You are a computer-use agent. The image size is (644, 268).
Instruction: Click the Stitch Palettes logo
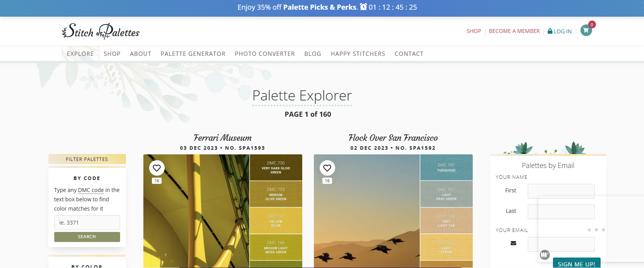point(101,31)
